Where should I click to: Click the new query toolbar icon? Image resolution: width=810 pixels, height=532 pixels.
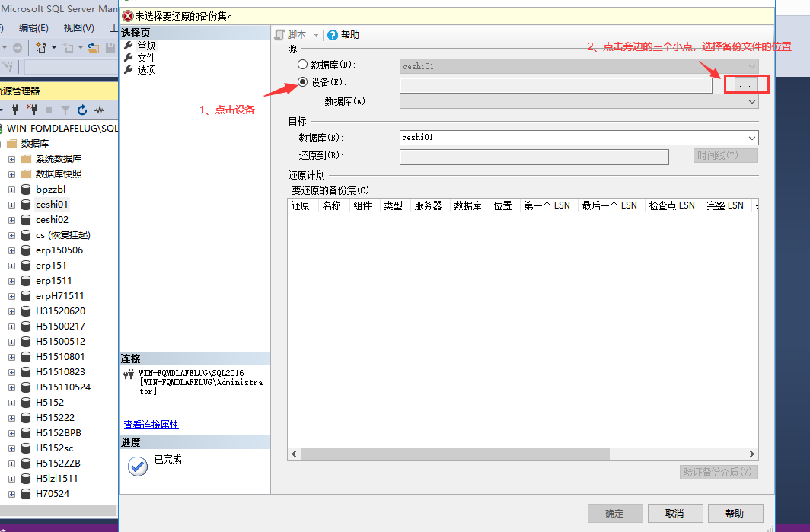click(x=42, y=47)
